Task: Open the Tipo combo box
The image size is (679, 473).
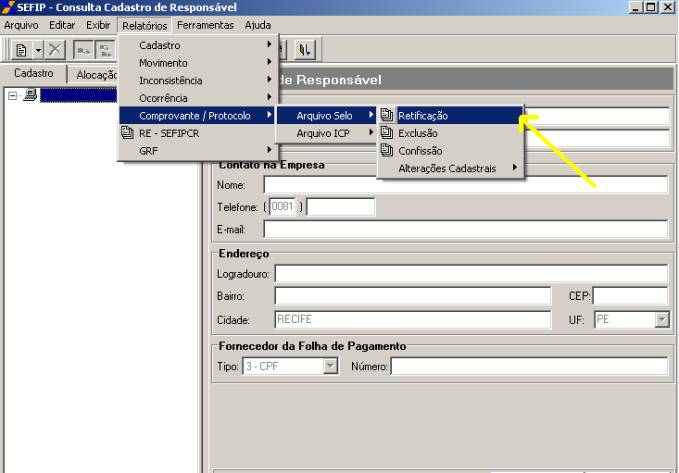Action: (331, 367)
